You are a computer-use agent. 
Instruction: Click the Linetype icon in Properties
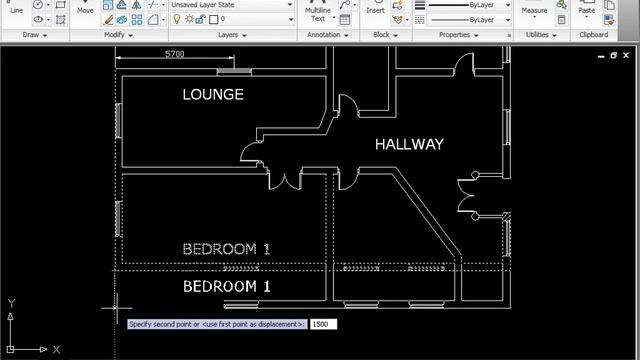coord(420,20)
